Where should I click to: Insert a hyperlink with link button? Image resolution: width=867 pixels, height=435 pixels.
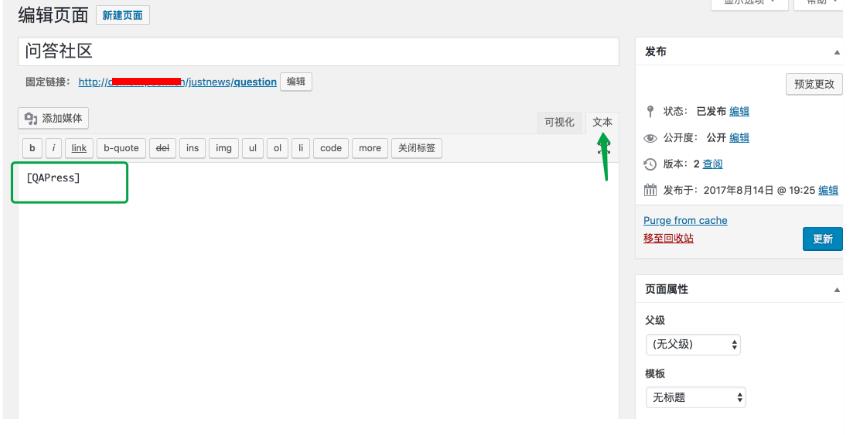click(x=79, y=148)
